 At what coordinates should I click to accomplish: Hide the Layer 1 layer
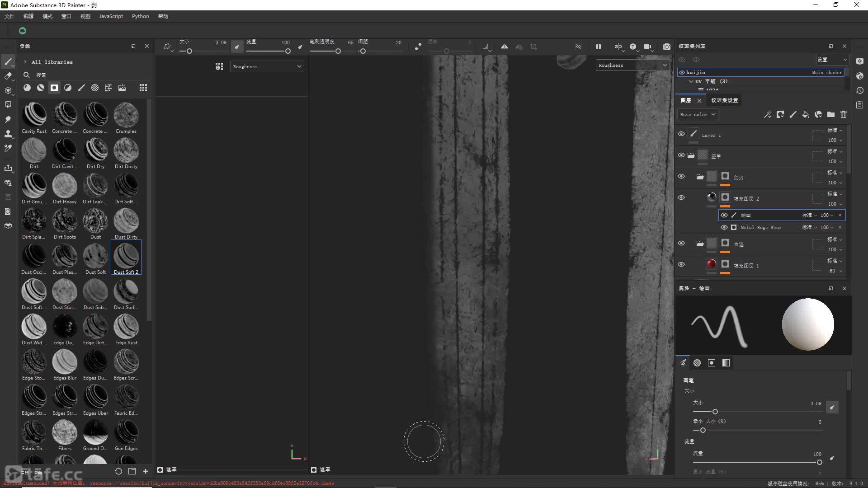681,134
